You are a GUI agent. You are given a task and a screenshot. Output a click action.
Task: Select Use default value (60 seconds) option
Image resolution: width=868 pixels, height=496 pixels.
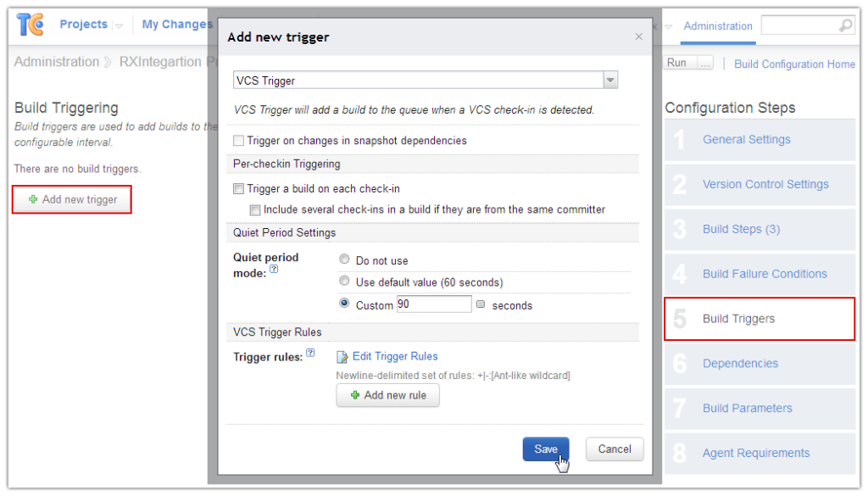(344, 281)
